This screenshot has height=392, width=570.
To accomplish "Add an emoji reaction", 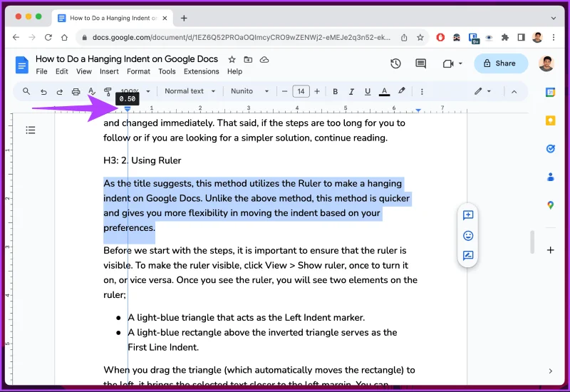I will point(468,236).
